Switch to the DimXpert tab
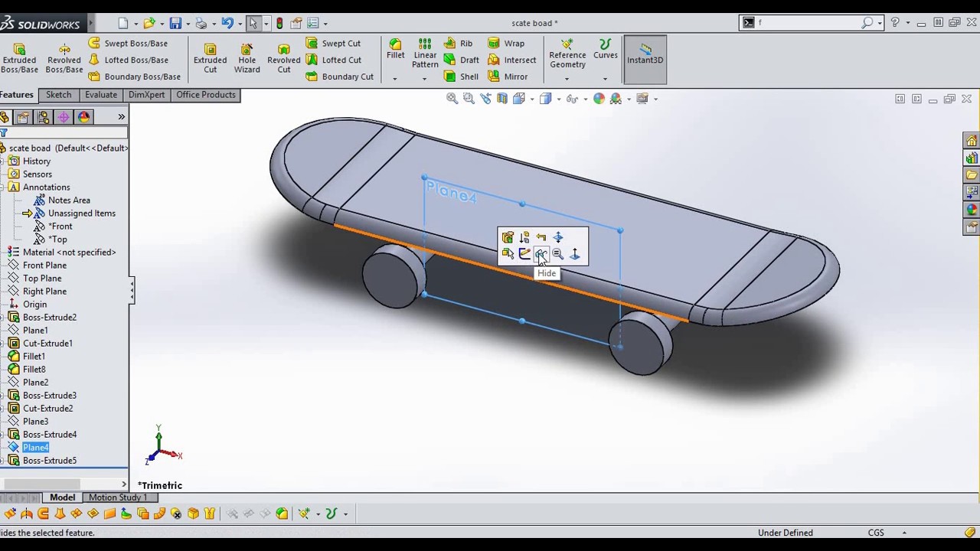Viewport: 980px width, 551px height. (146, 95)
